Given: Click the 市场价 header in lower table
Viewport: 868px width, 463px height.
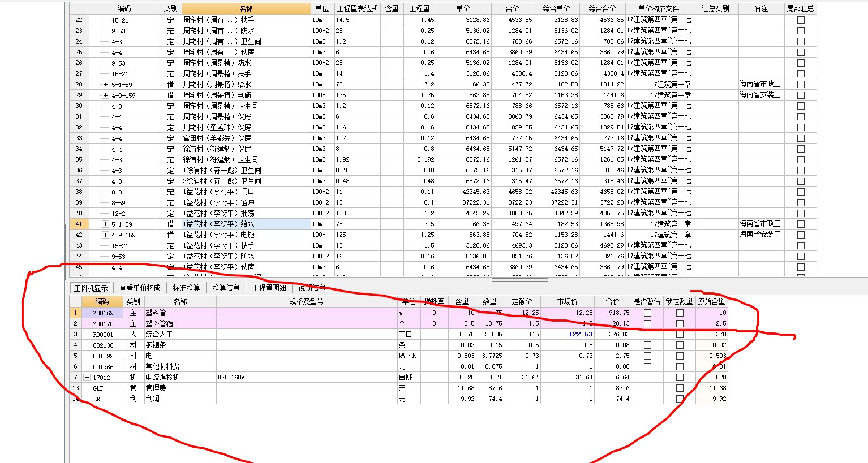Looking at the screenshot, I should 567,301.
